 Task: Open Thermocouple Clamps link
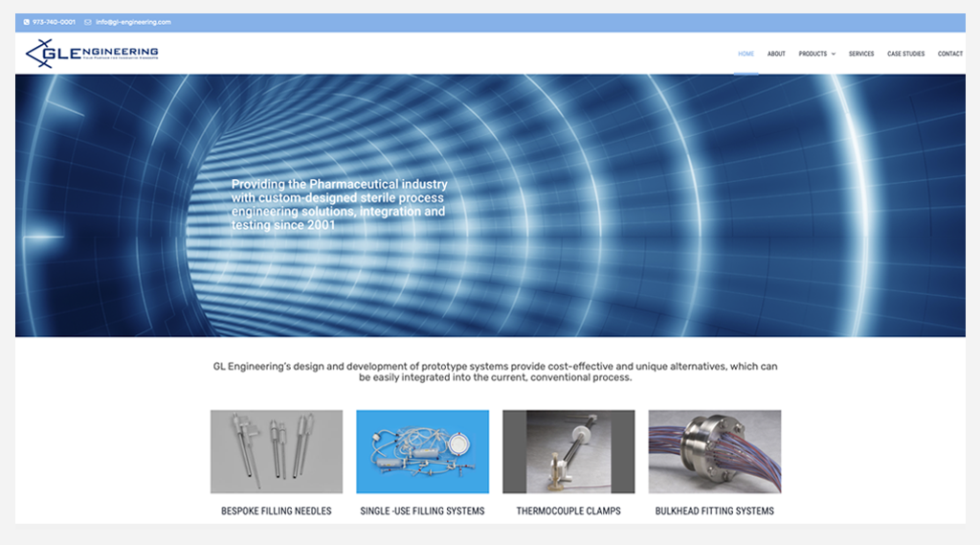(x=568, y=511)
